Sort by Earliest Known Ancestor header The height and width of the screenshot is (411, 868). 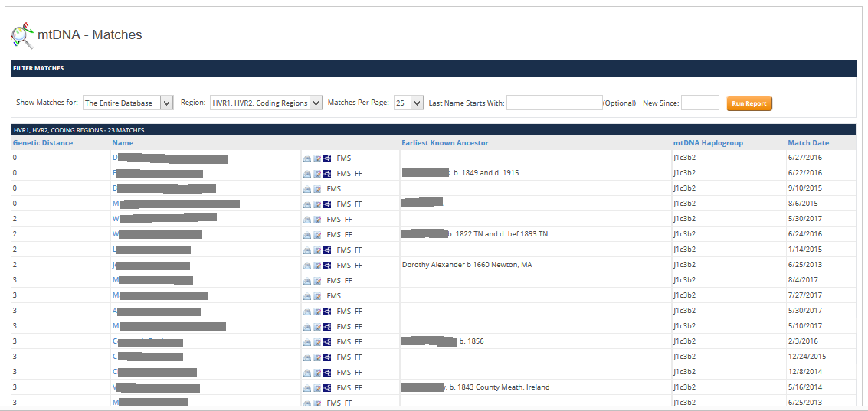pyautogui.click(x=445, y=142)
